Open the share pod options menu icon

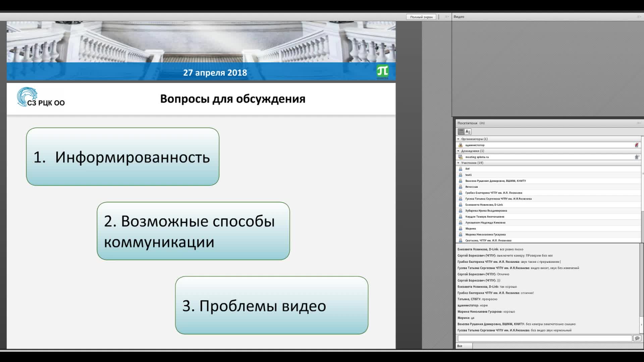447,17
